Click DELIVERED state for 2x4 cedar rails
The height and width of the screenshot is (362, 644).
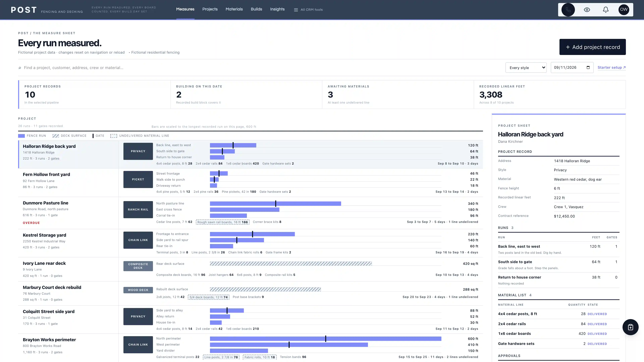pos(597,324)
